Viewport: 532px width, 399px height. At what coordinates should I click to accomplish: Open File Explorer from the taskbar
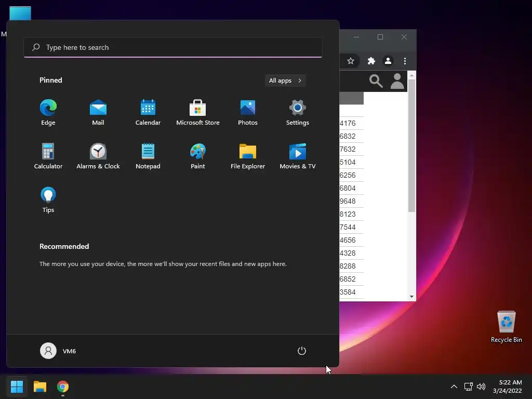39,387
